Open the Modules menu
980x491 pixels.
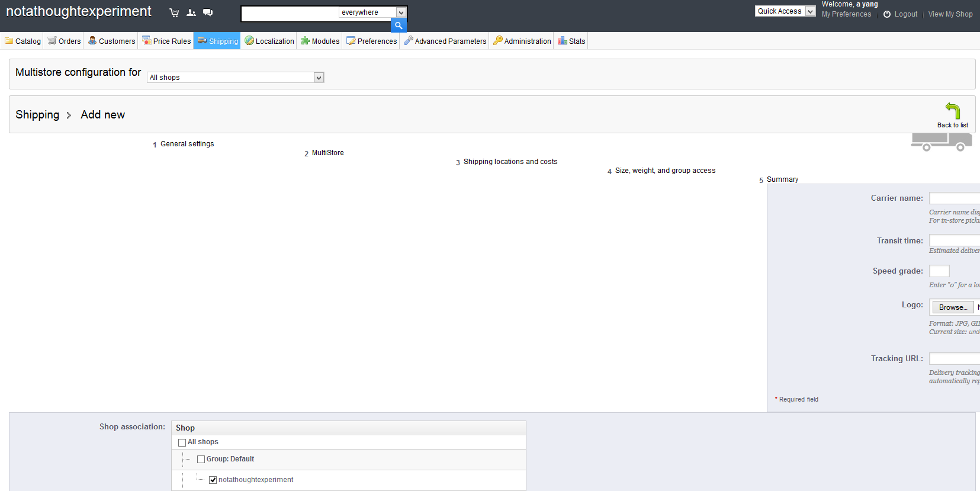click(x=320, y=41)
